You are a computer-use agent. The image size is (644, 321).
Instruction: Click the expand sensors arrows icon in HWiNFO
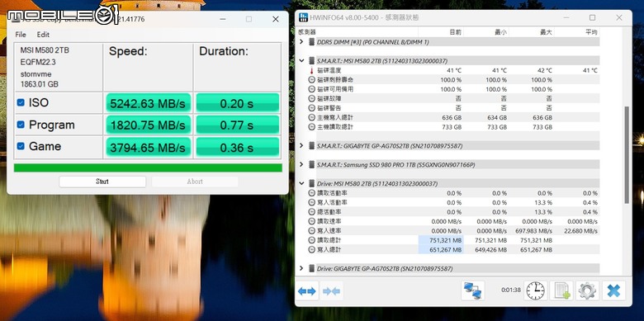[307, 291]
